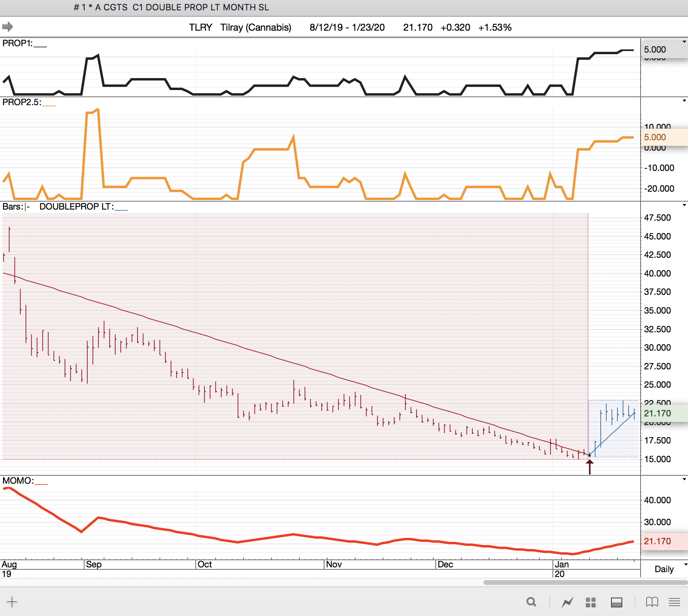Click the Nov month axis label
The width and height of the screenshot is (688, 616).
coord(334,564)
